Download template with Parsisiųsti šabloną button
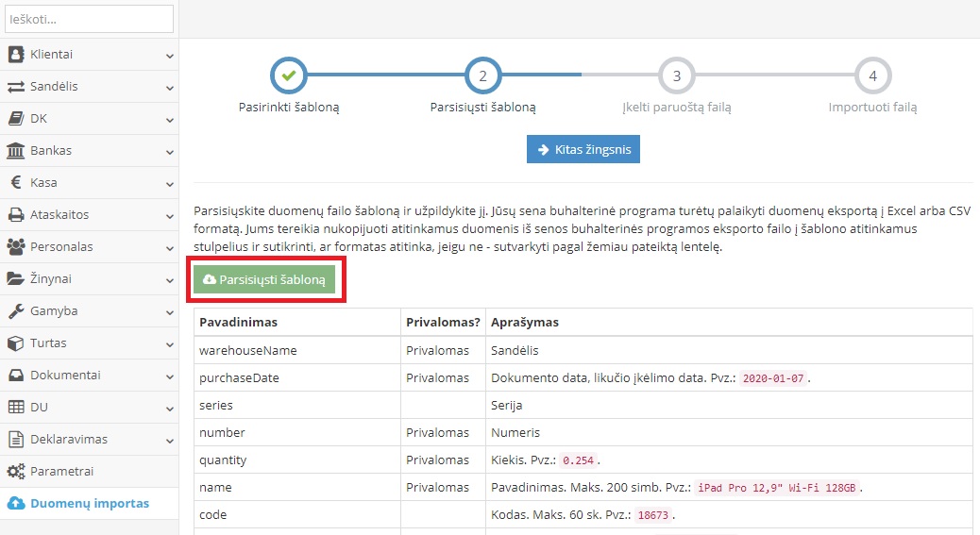This screenshot has width=980, height=535. pos(264,279)
